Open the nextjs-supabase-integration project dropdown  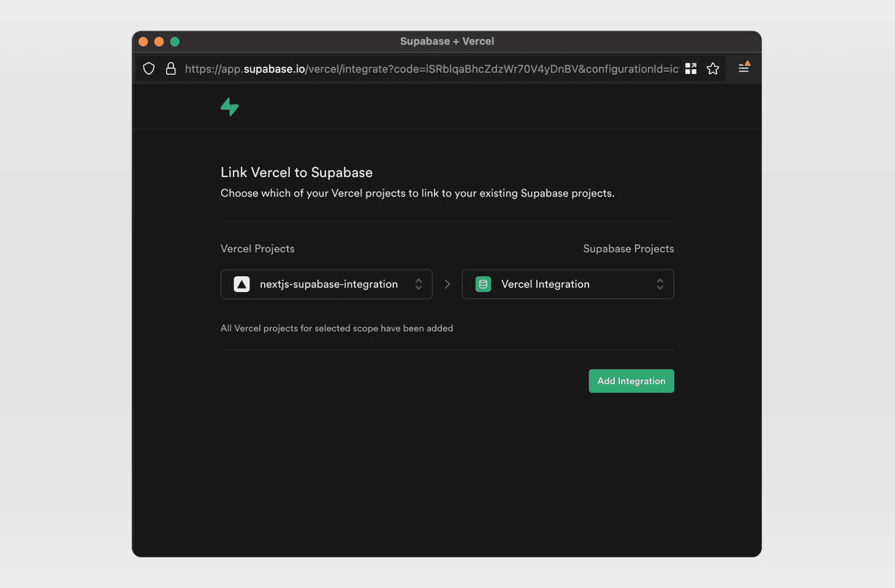point(328,284)
